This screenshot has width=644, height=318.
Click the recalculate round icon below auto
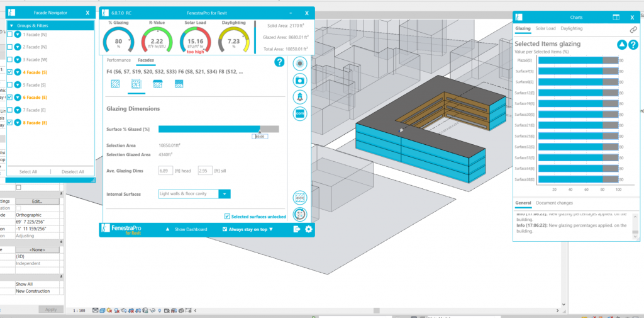click(x=300, y=214)
